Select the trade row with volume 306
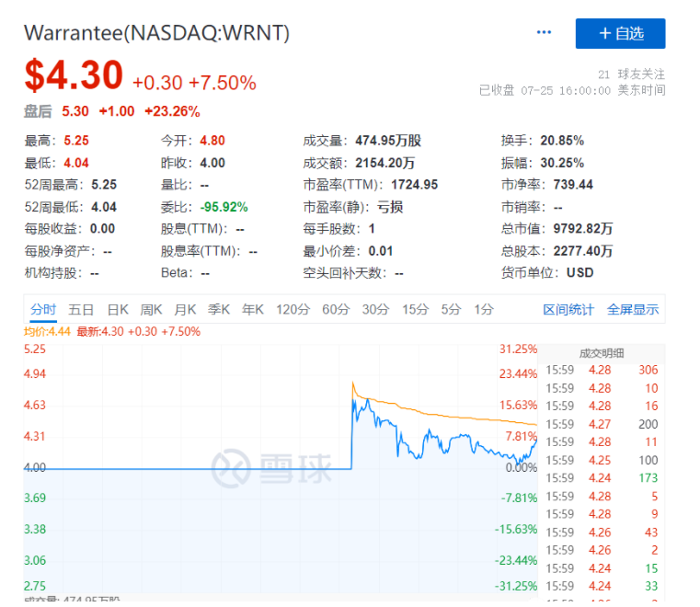700x607 pixels. point(602,370)
